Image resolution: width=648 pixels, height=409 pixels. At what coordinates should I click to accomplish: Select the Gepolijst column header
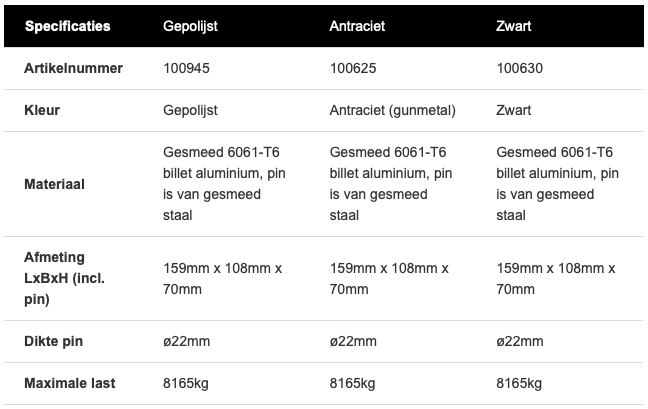click(192, 26)
